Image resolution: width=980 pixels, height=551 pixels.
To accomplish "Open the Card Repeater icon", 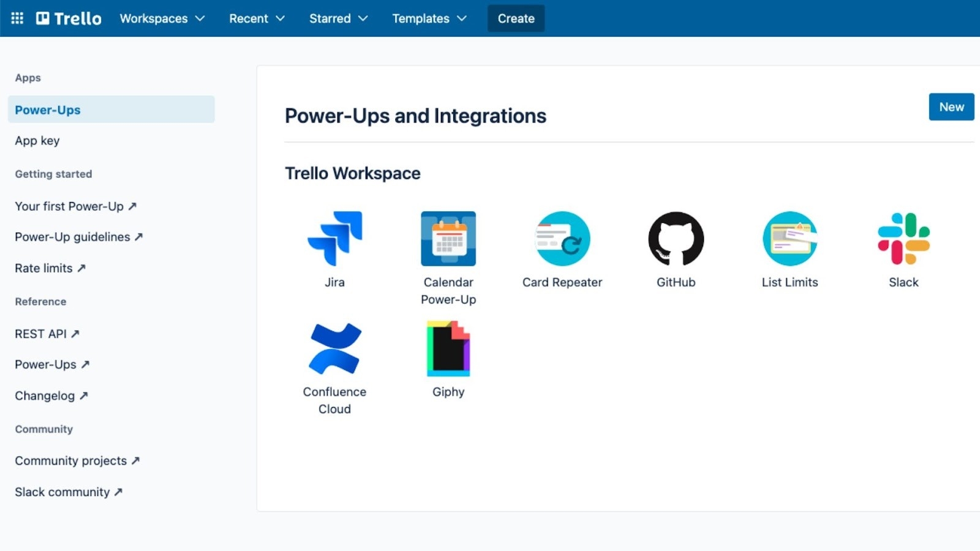I will [562, 239].
